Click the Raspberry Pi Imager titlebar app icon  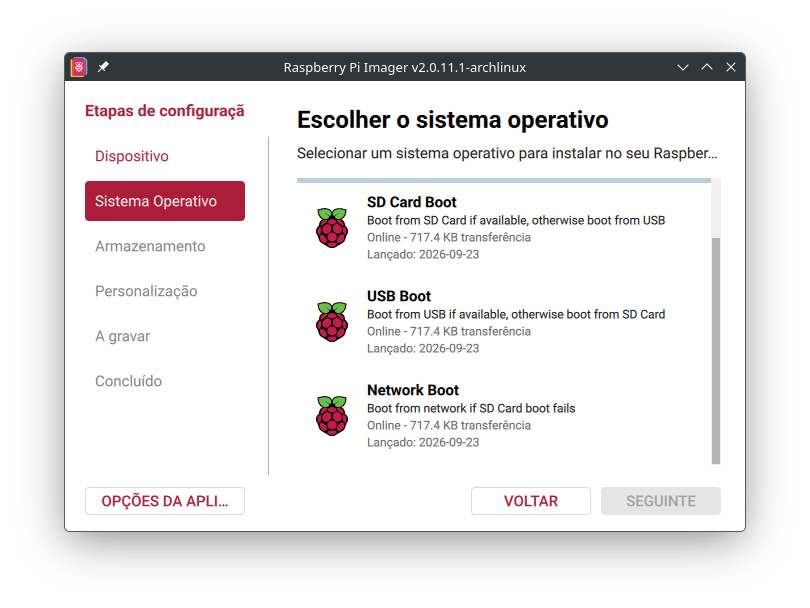pyautogui.click(x=79, y=67)
